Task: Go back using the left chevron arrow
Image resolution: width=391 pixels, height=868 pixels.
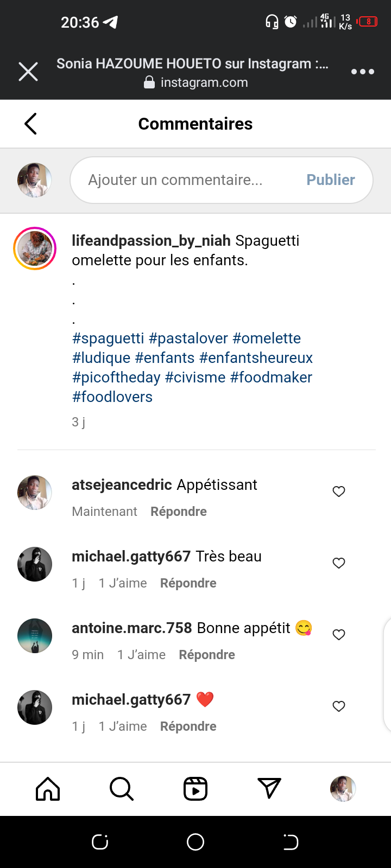Action: pos(31,124)
